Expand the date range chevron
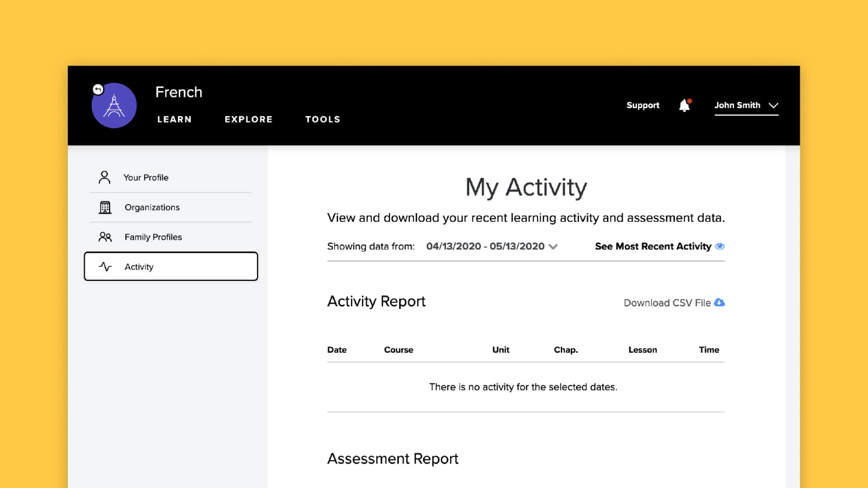Screen dimensions: 868x488 pyautogui.click(x=553, y=247)
